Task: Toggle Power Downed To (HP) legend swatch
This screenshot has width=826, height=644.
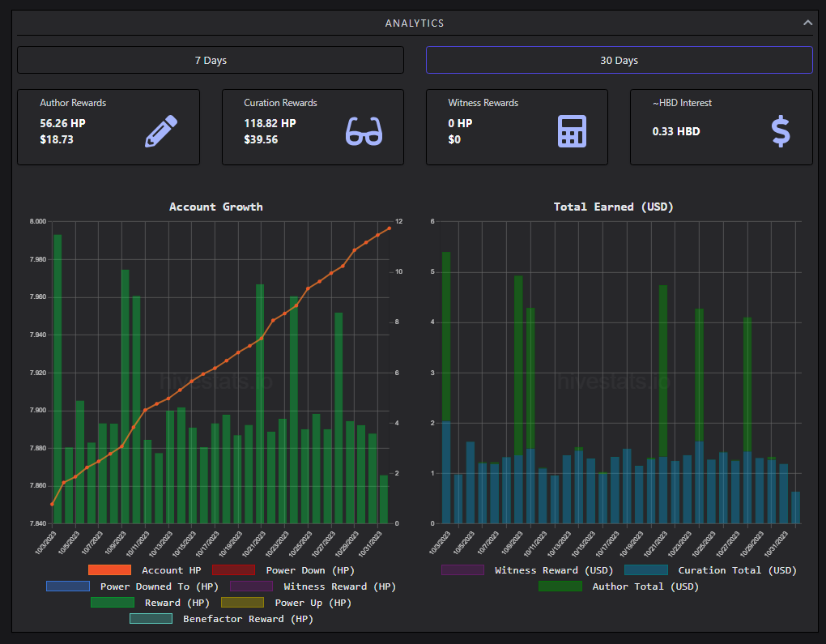Action: coord(68,586)
